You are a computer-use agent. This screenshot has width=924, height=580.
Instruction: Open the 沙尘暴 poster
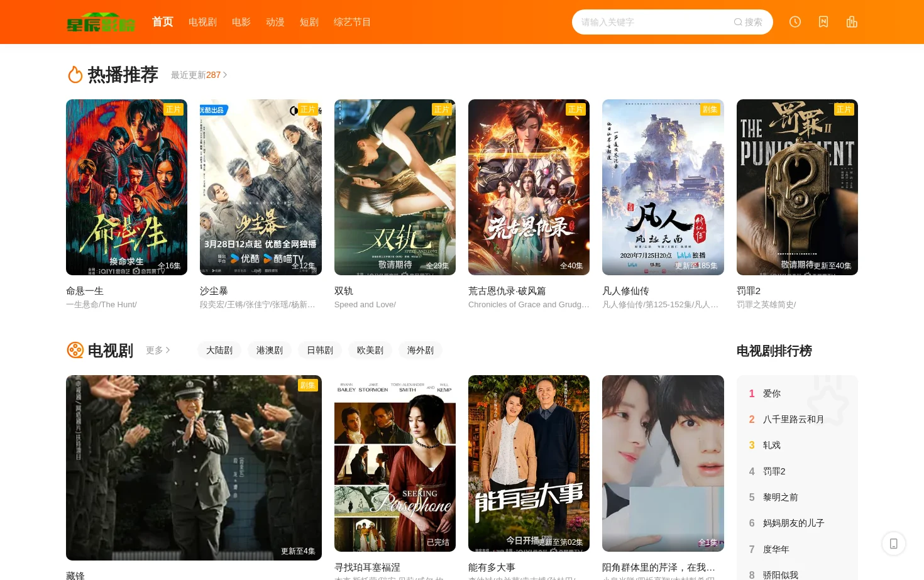pyautogui.click(x=261, y=187)
